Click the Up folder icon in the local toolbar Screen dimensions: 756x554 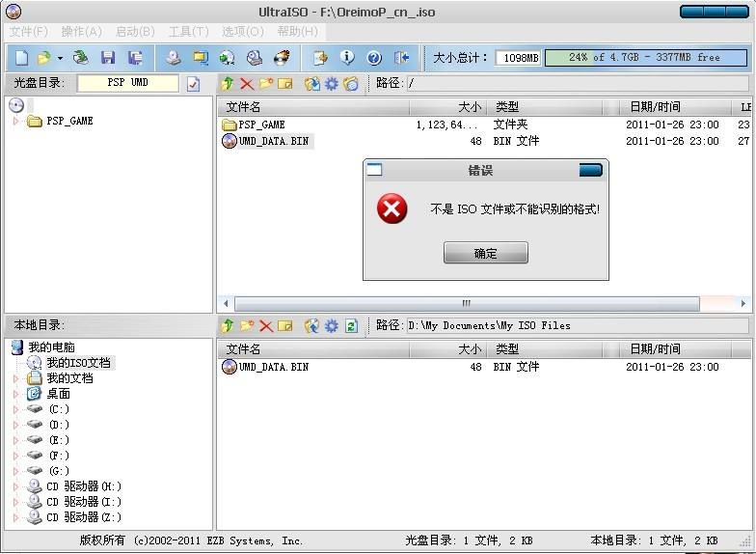(x=228, y=326)
